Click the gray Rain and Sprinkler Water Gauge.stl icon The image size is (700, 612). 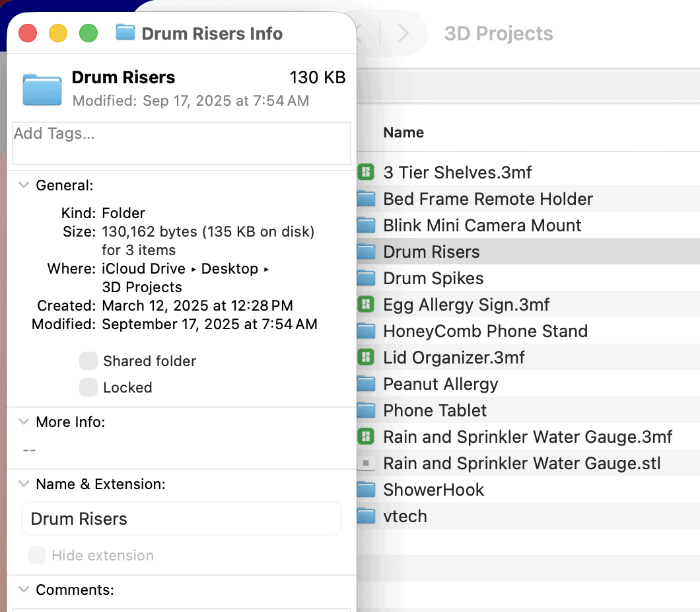pos(366,463)
